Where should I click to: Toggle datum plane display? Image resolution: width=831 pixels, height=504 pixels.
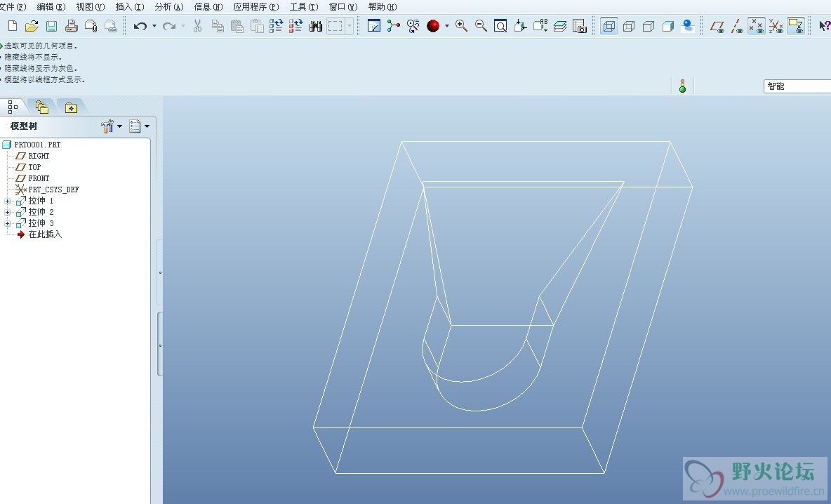click(717, 25)
